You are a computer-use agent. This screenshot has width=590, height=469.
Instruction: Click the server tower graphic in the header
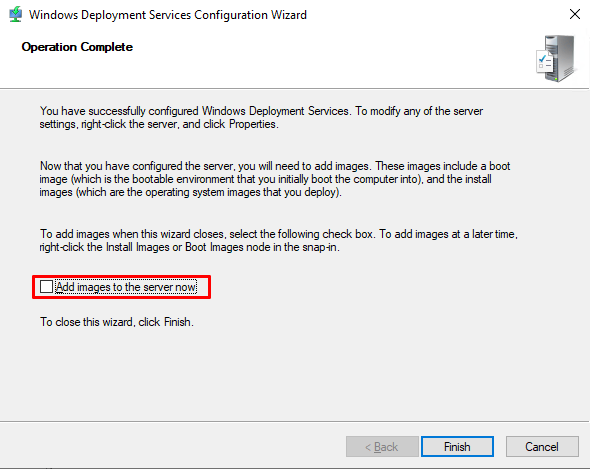[x=561, y=58]
